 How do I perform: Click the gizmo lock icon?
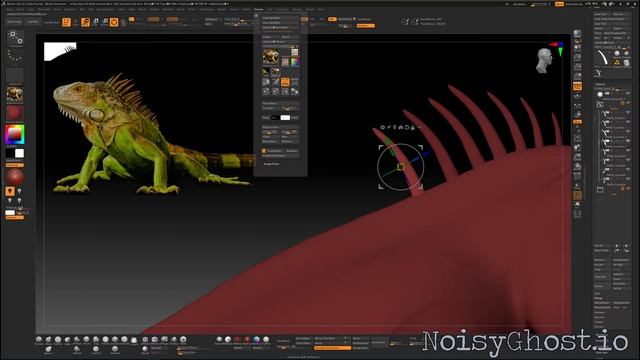coord(413,127)
